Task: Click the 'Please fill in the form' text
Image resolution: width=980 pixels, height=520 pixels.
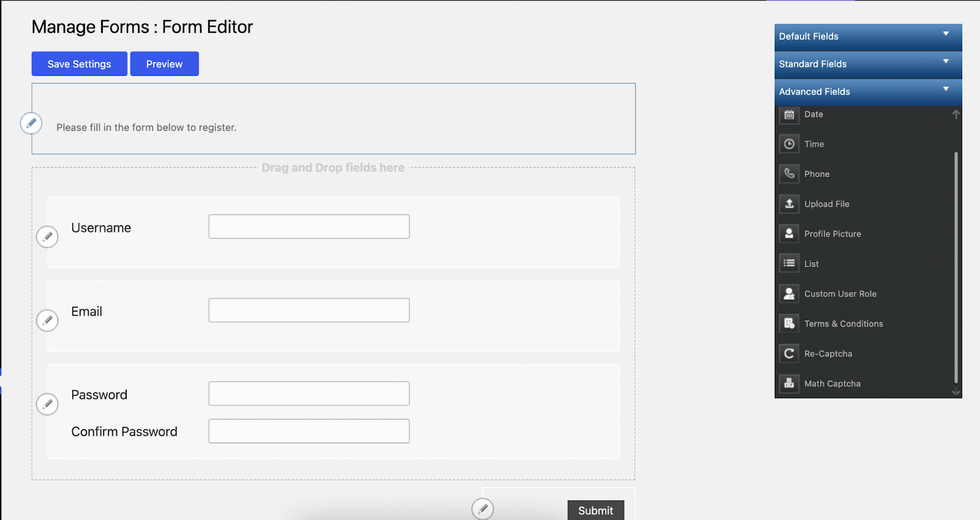Action: (146, 127)
